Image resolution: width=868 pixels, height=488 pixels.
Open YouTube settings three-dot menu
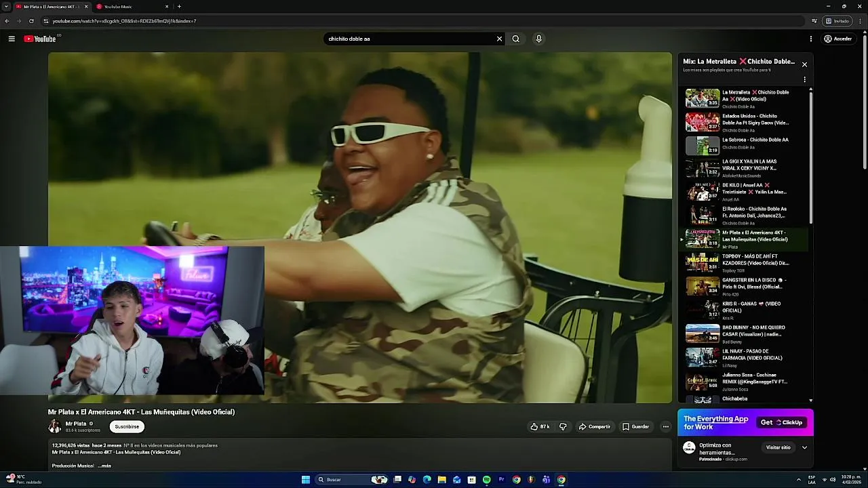coord(811,39)
